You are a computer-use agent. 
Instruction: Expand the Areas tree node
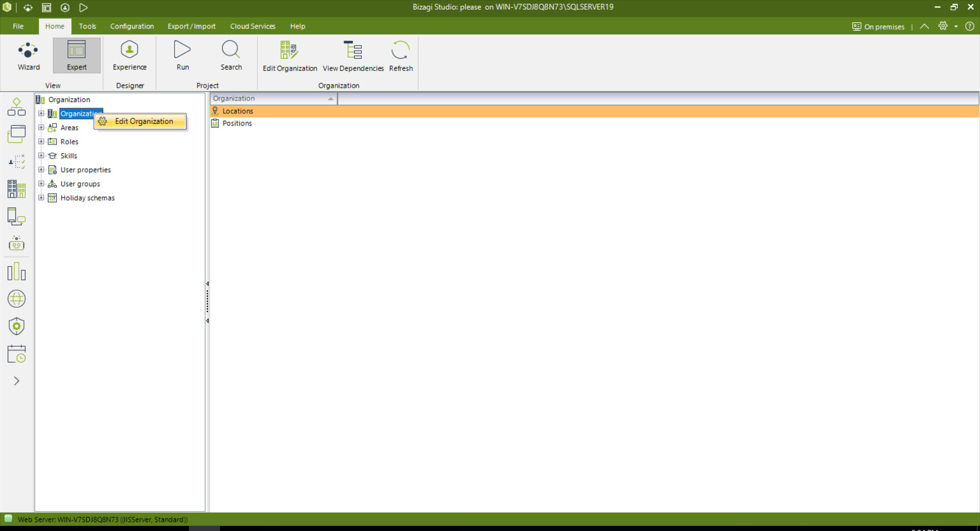pyautogui.click(x=41, y=128)
